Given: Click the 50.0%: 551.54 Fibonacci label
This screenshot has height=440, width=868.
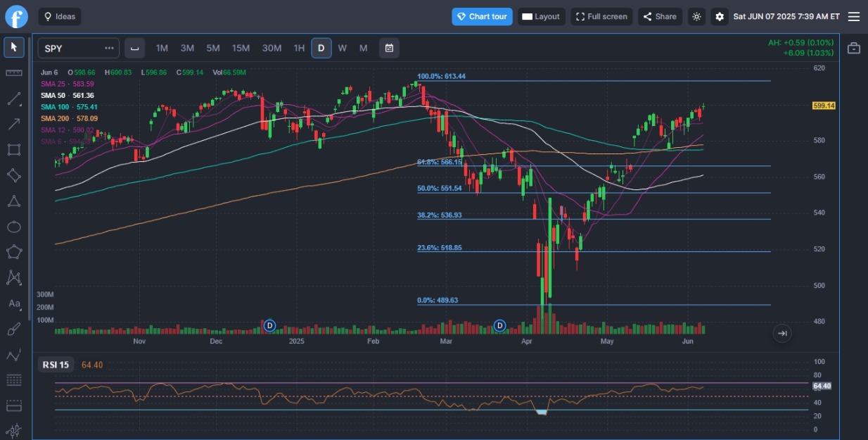Looking at the screenshot, I should coord(440,189).
